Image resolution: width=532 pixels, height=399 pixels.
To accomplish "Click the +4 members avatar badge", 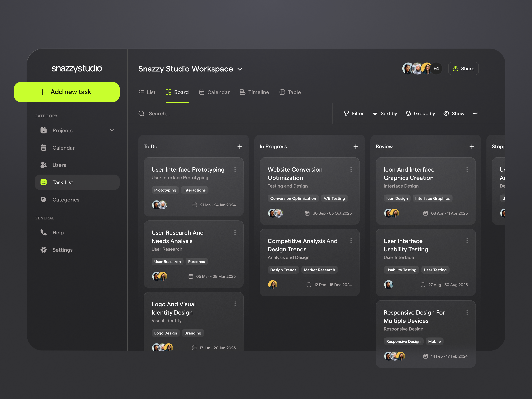I will point(436,68).
